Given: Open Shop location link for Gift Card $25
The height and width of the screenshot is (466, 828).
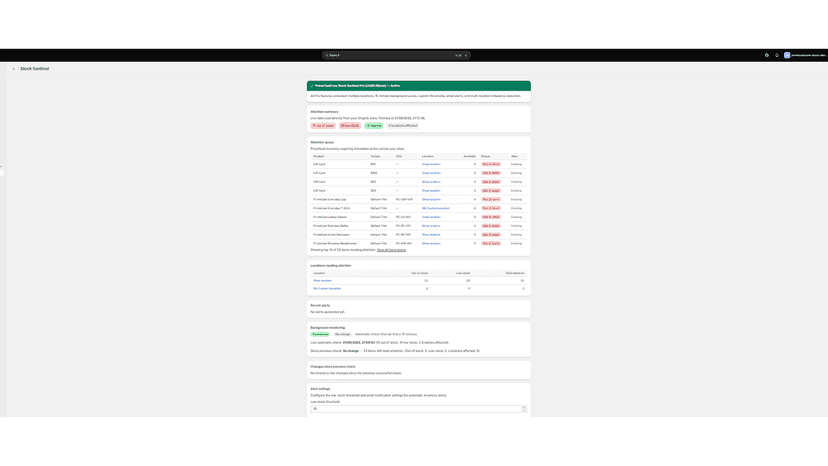Looking at the screenshot, I should [x=431, y=182].
